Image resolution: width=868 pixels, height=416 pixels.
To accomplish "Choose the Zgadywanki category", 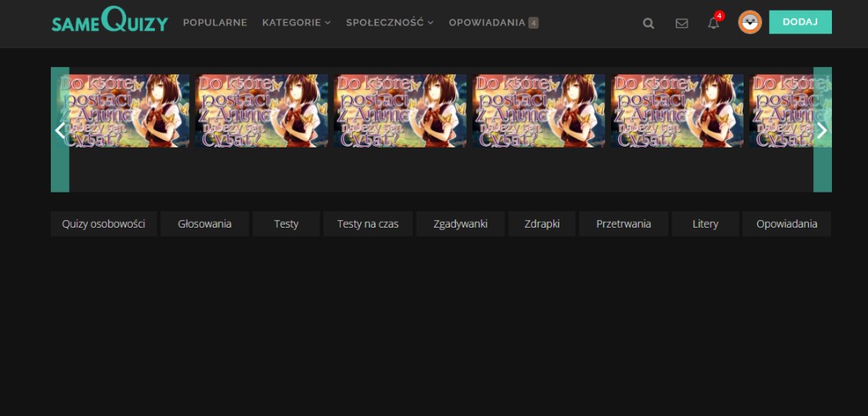I will [x=460, y=224].
